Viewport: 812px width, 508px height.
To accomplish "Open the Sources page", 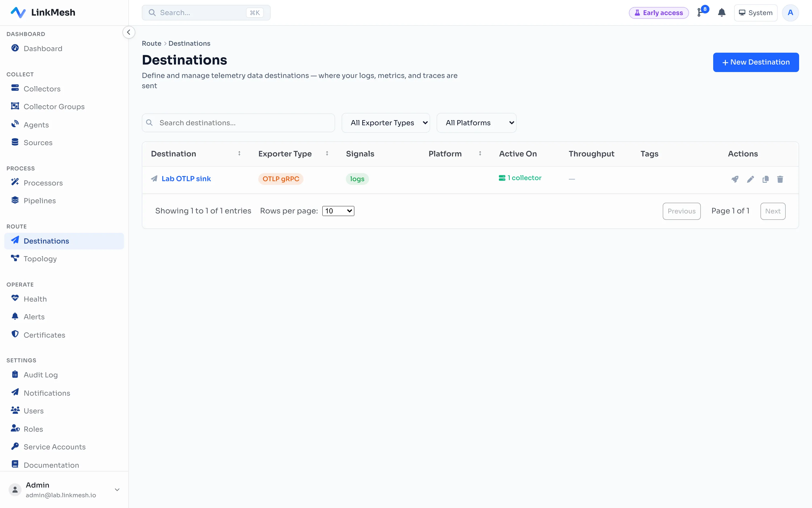I will (64, 142).
